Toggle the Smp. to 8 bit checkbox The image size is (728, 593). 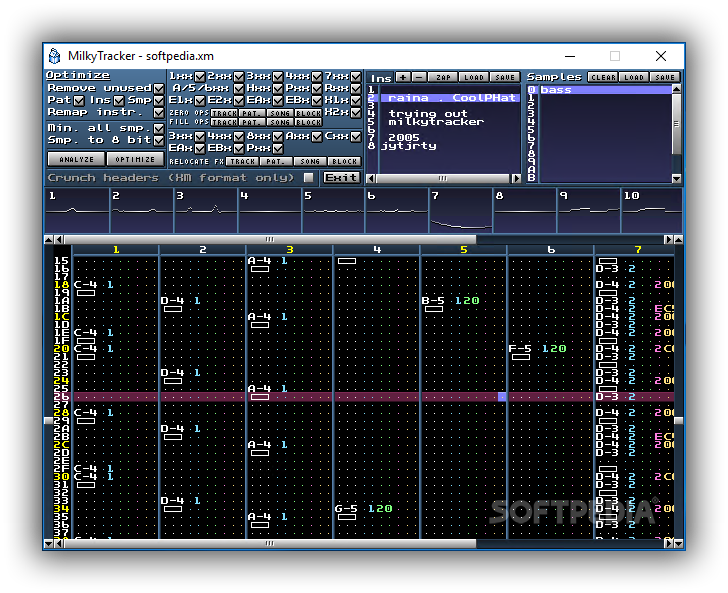point(159,140)
